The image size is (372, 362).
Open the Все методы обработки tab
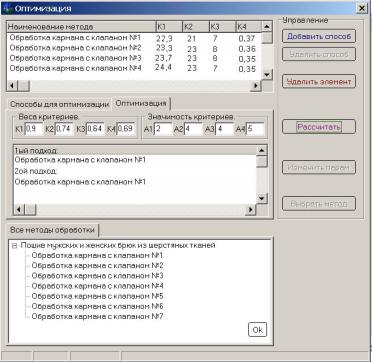click(52, 230)
